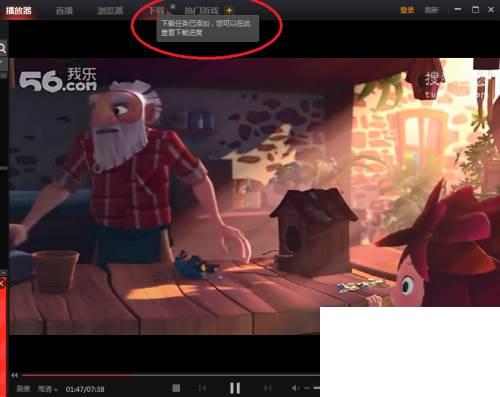Close the small x on the red left panel
Viewport: 500px width, 397px height.
tap(2, 284)
